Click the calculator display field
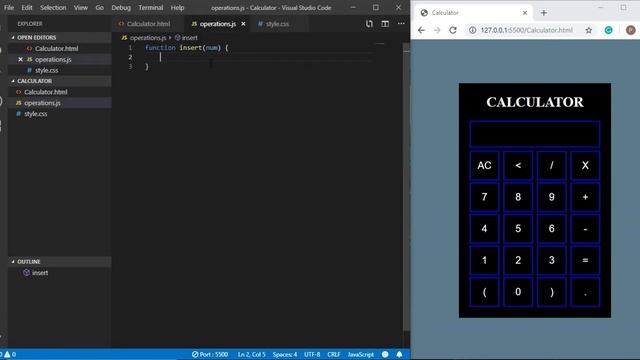Viewport: 640px width, 360px height. click(535, 134)
